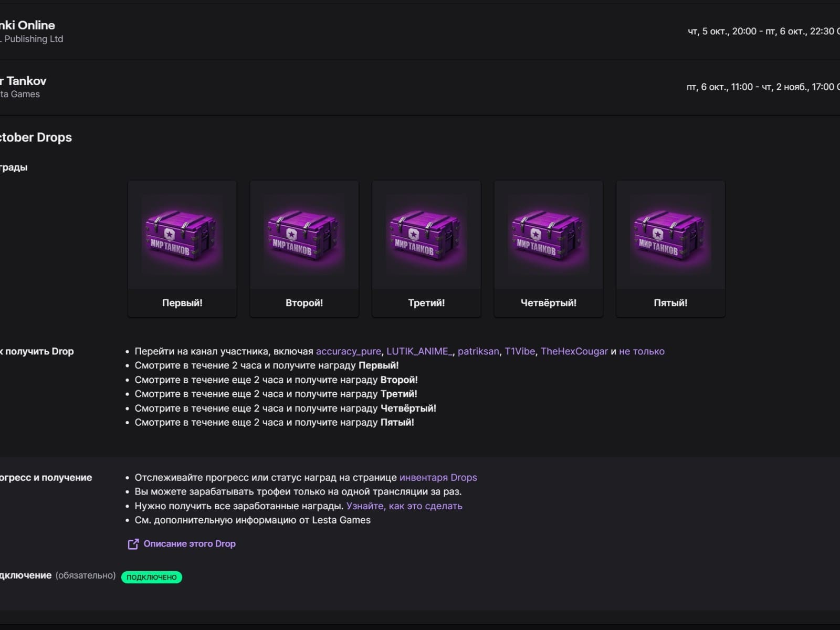840x630 pixels.
Task: Click the 'Второй!' caption under the second crate
Action: [x=304, y=303]
